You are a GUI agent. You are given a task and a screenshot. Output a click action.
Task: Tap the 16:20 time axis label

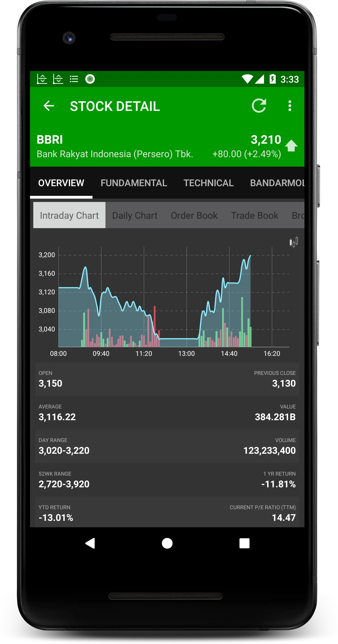(272, 354)
